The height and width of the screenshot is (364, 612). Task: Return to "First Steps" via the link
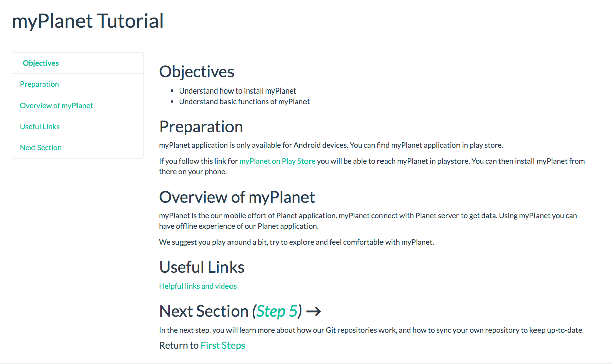pos(222,345)
